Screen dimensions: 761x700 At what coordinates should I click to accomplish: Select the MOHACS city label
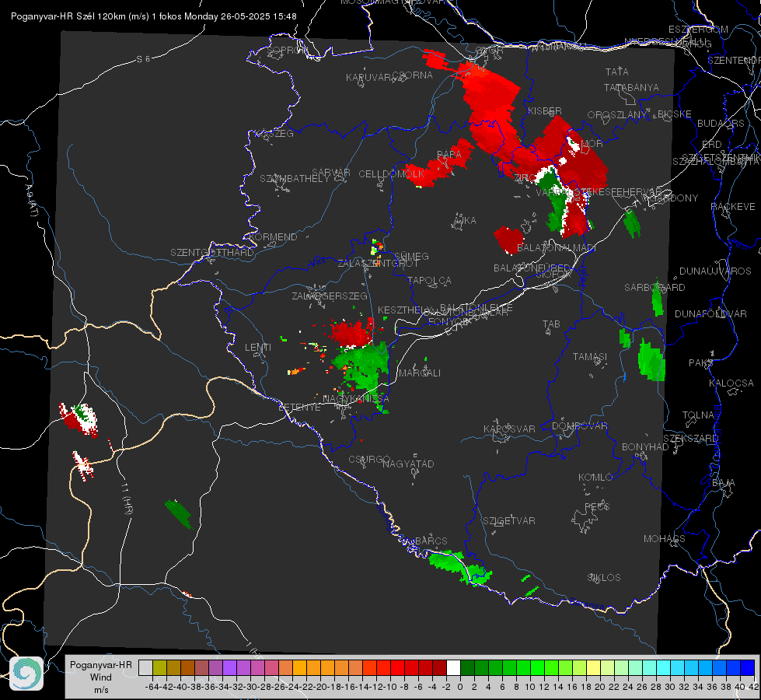[x=665, y=539]
